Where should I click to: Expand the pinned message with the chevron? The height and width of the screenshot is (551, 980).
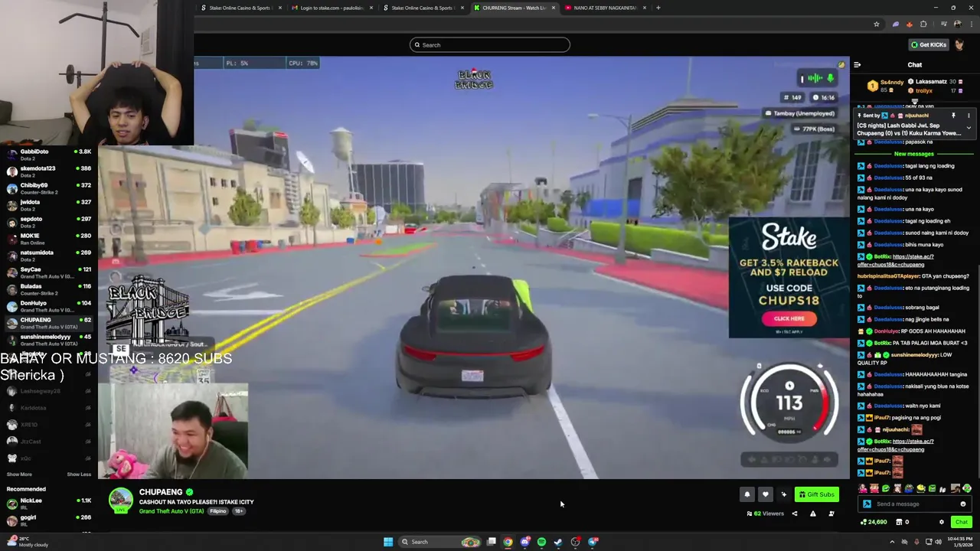tap(969, 128)
